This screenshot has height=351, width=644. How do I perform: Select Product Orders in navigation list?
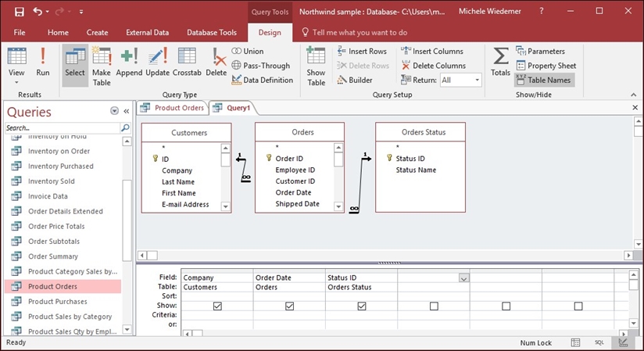tap(63, 286)
